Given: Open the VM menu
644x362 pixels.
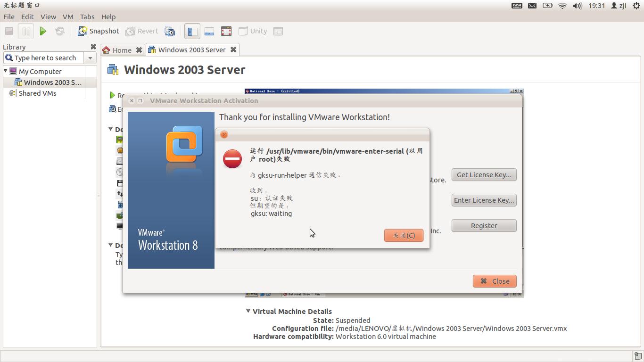Looking at the screenshot, I should pos(68,16).
